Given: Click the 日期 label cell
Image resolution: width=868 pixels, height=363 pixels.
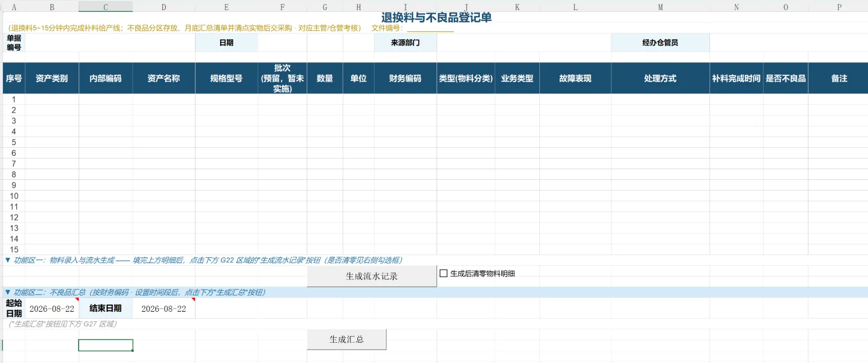Looking at the screenshot, I should 226,43.
